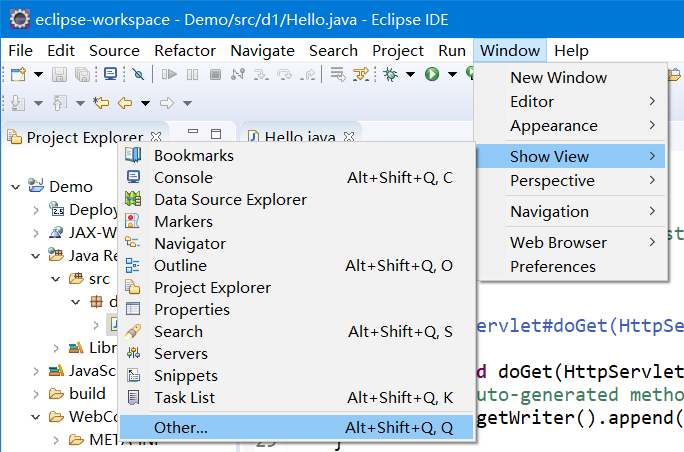The image size is (684, 452).
Task: Show the Bookmarks view
Action: tap(297, 156)
